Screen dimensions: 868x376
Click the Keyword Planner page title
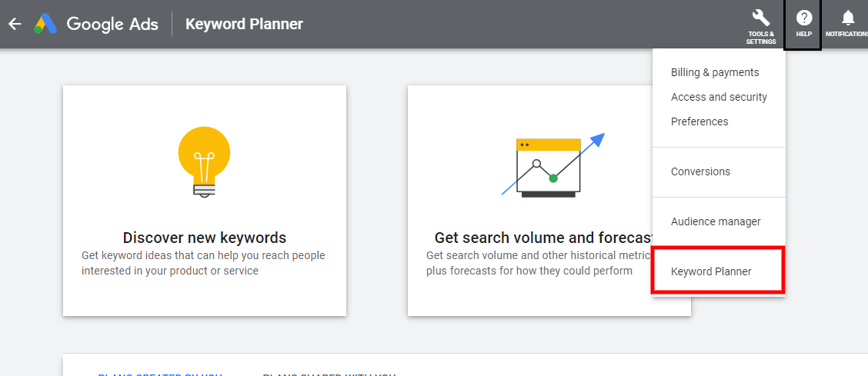click(x=244, y=25)
